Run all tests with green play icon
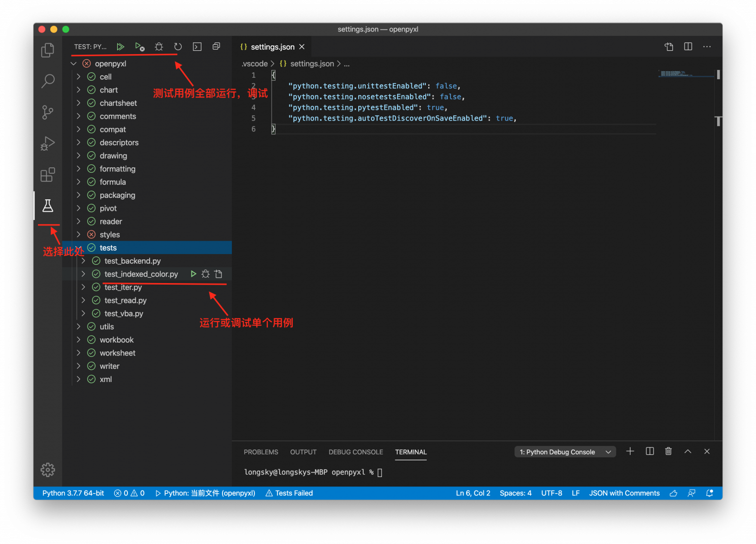 (120, 47)
